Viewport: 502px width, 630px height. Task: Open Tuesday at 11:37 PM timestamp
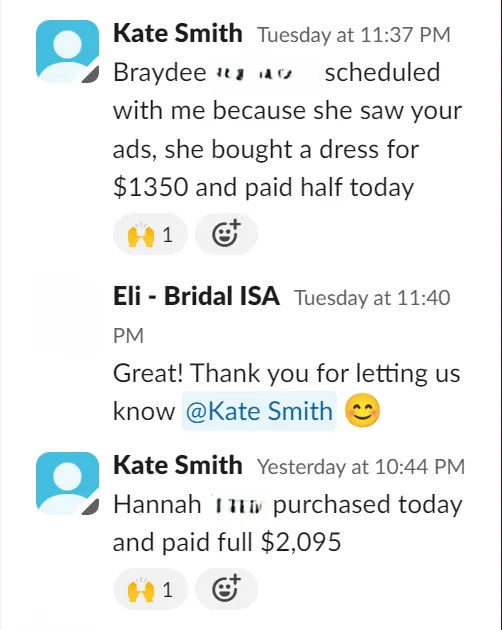(x=354, y=35)
